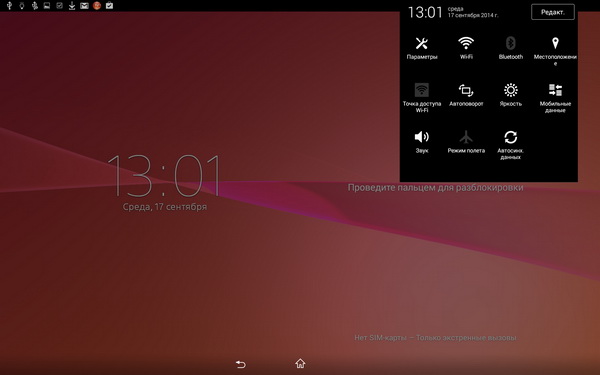Toggle WiFi quick setting

[x=466, y=48]
